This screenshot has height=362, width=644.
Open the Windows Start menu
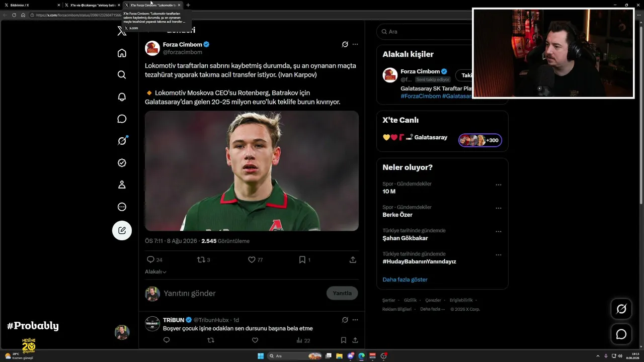(x=261, y=356)
